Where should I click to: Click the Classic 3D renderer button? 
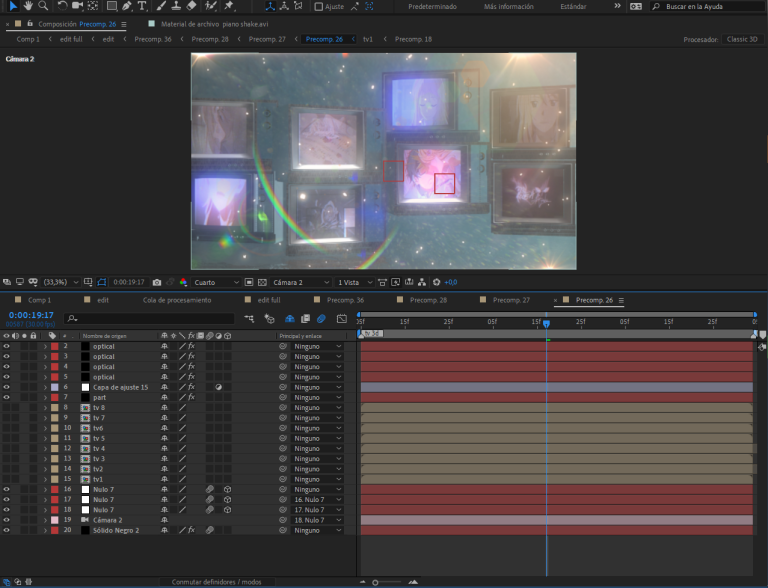(x=743, y=39)
